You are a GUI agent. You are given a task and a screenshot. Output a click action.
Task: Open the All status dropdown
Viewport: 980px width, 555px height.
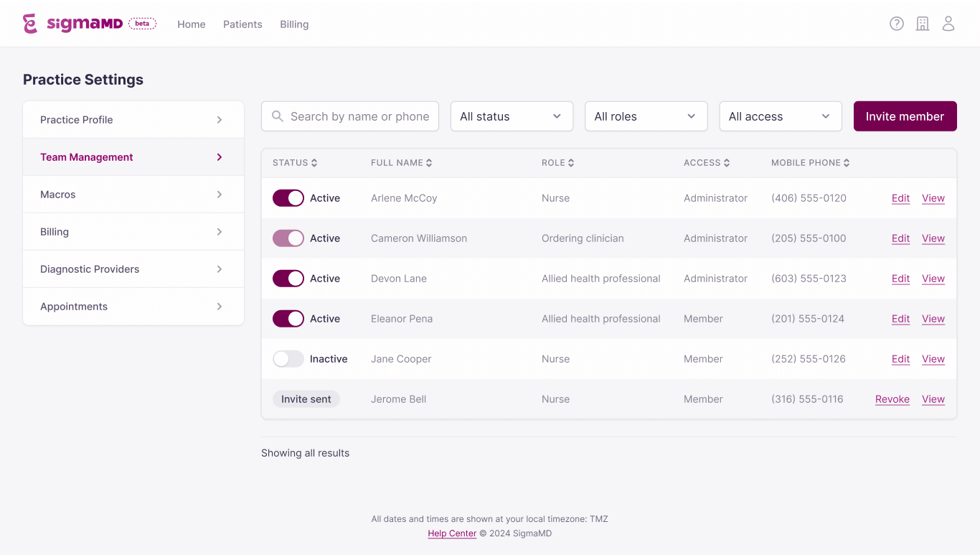[x=512, y=116]
